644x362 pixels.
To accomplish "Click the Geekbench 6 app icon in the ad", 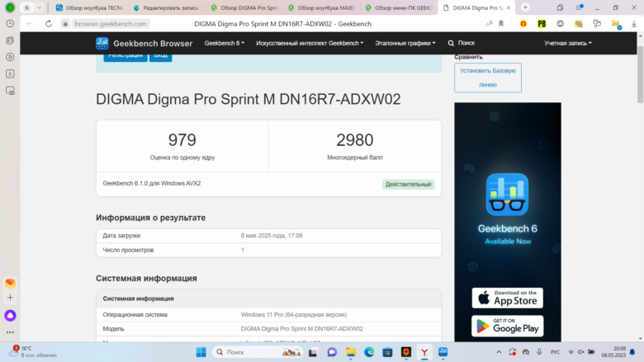I will click(x=507, y=195).
